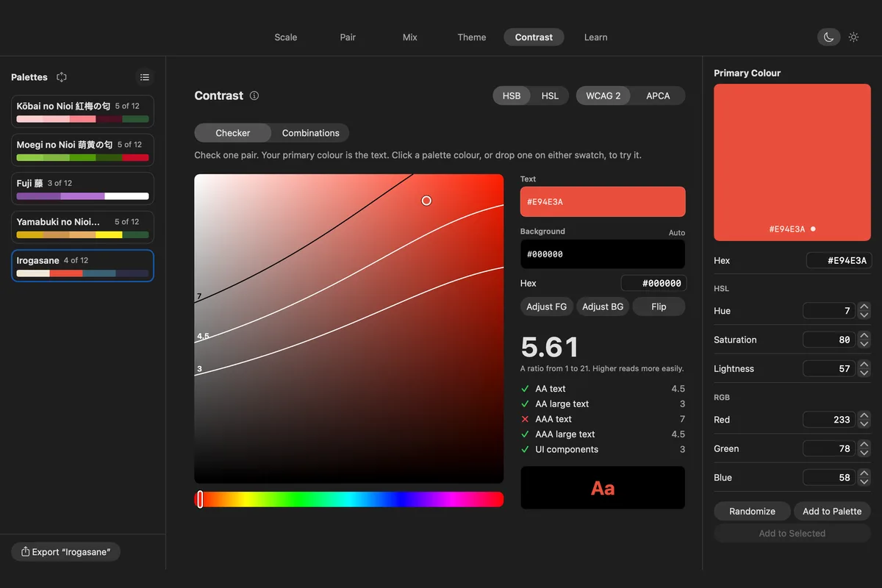This screenshot has width=882, height=588.
Task: Click the Blue value field
Action: (829, 477)
